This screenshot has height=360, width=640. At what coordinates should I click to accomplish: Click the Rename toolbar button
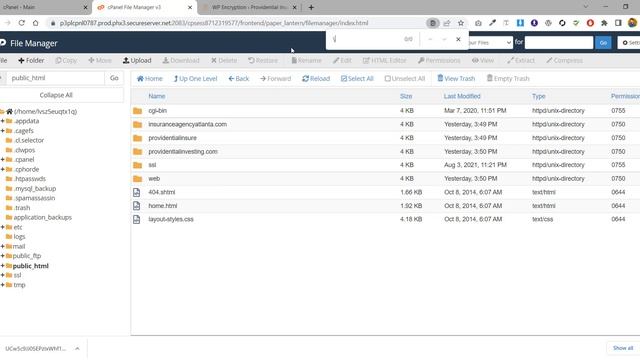pyautogui.click(x=307, y=60)
